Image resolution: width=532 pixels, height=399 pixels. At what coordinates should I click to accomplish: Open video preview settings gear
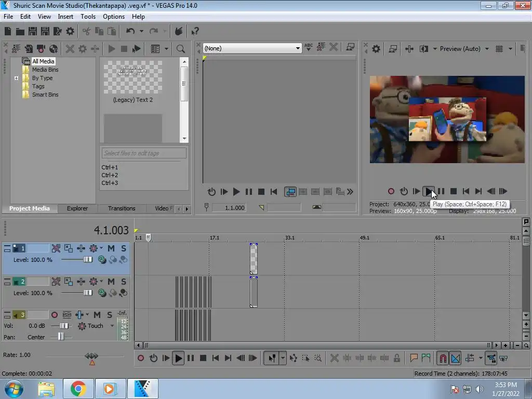[376, 49]
